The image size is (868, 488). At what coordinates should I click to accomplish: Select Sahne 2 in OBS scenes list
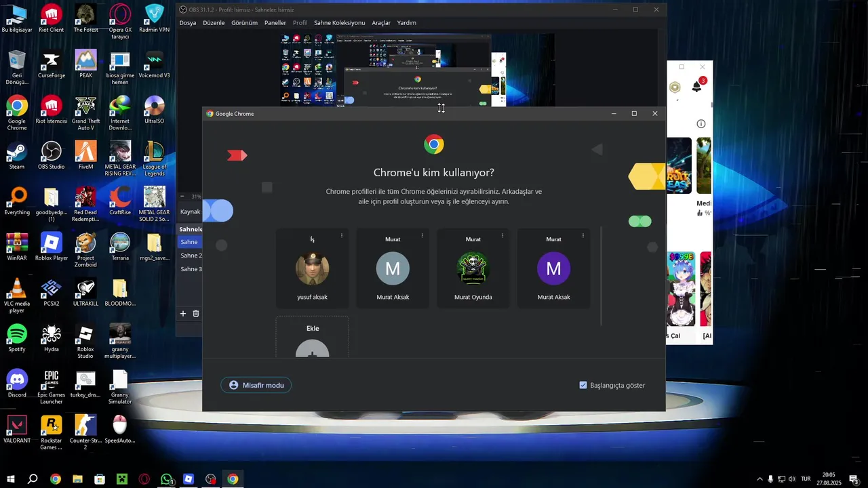coord(190,256)
